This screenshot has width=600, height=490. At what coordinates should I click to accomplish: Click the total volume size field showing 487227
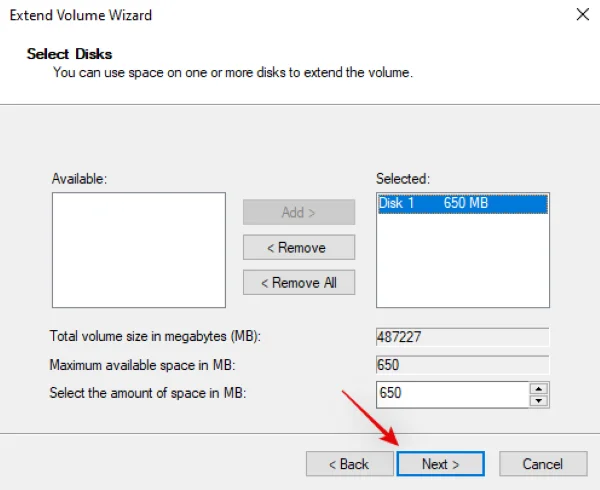(462, 337)
